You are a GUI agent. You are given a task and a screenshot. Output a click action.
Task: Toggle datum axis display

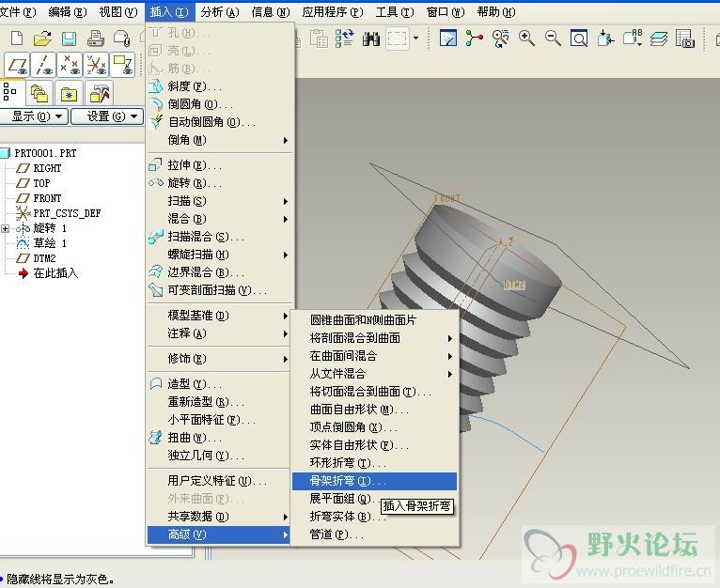pos(43,65)
